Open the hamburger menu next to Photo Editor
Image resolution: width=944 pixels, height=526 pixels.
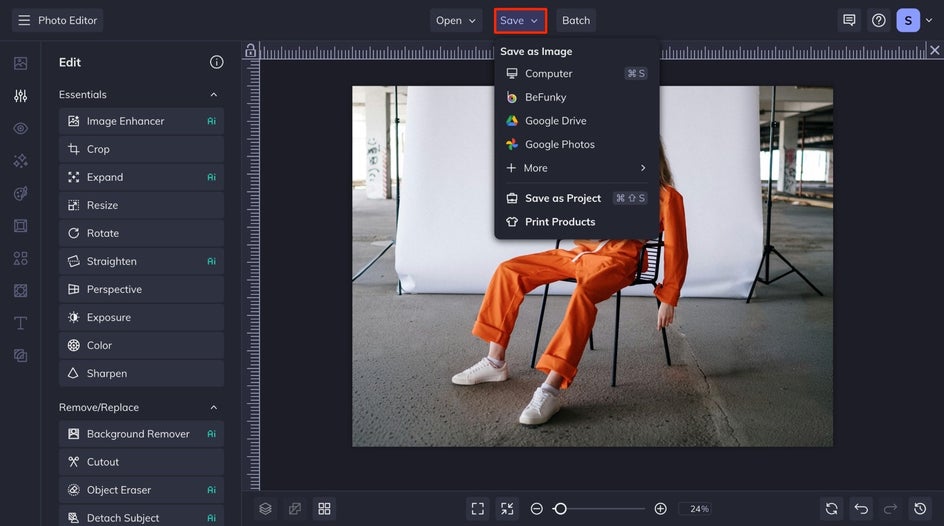tap(24, 20)
